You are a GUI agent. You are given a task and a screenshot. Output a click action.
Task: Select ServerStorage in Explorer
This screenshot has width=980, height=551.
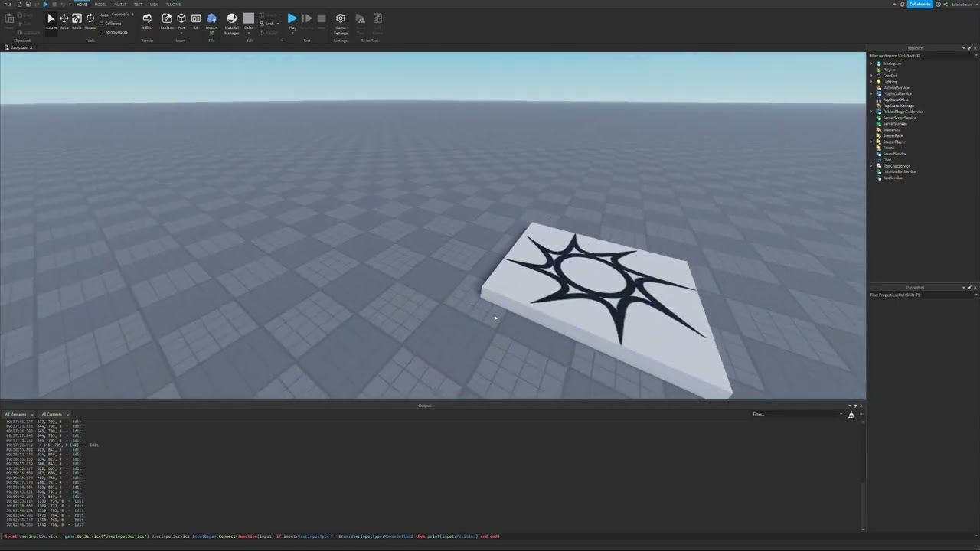click(x=894, y=124)
